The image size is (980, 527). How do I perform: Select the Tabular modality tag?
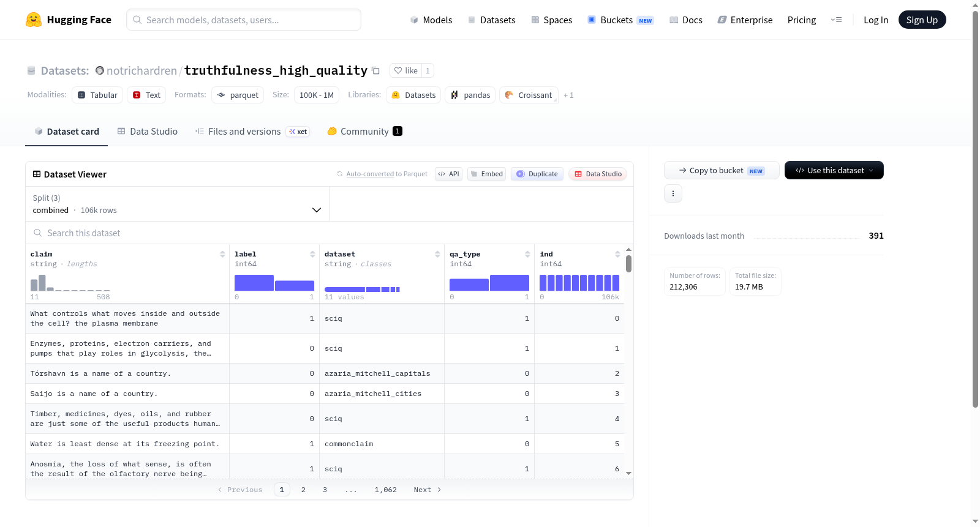[x=97, y=95]
